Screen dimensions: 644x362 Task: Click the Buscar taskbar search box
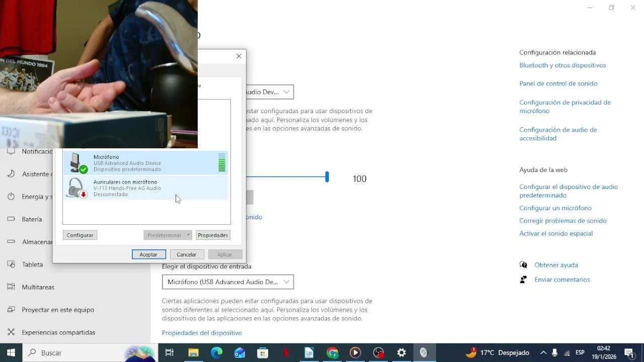coord(91,353)
